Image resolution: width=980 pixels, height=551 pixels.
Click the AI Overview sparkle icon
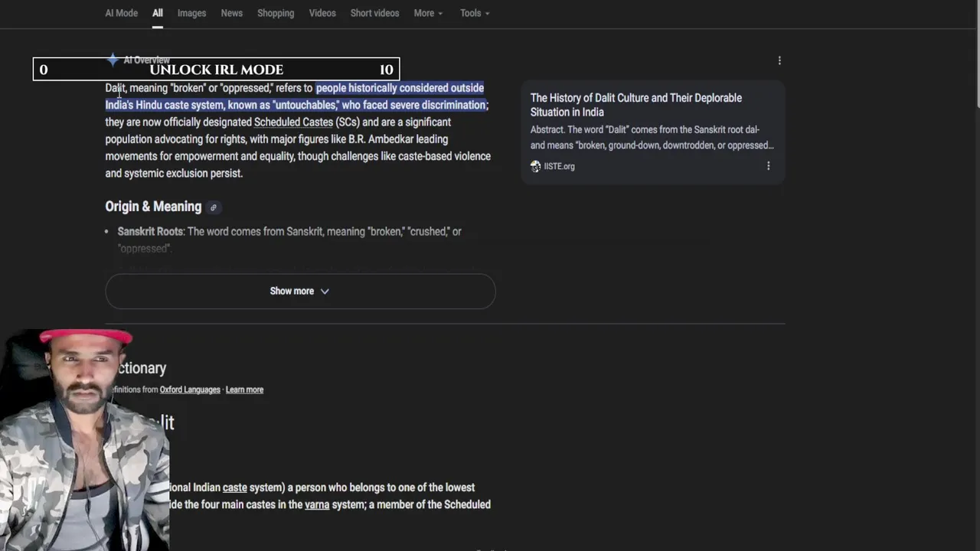click(113, 60)
